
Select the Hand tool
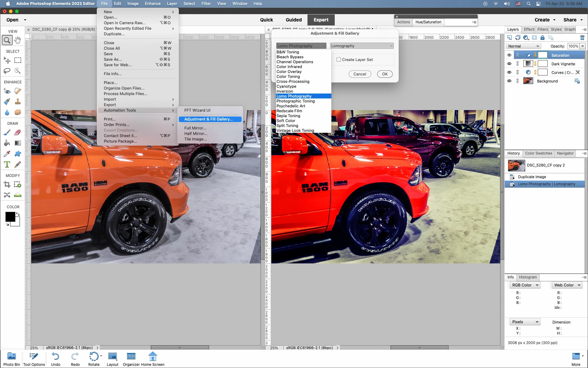point(18,40)
